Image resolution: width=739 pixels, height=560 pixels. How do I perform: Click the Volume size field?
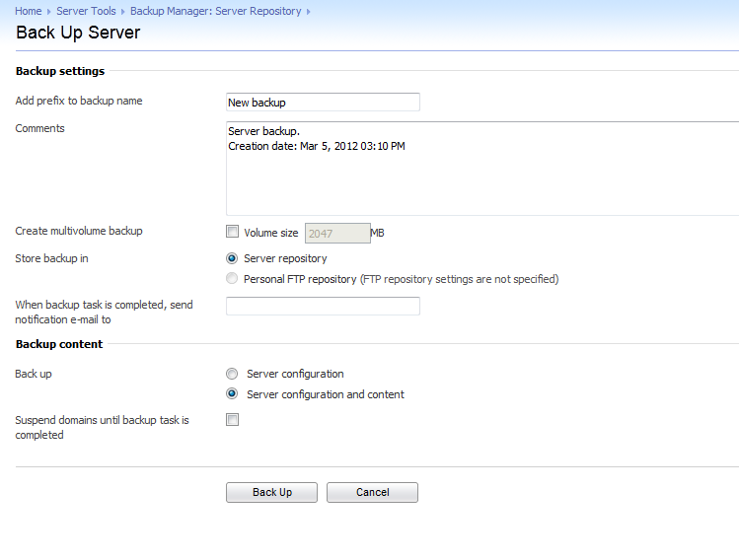[337, 233]
